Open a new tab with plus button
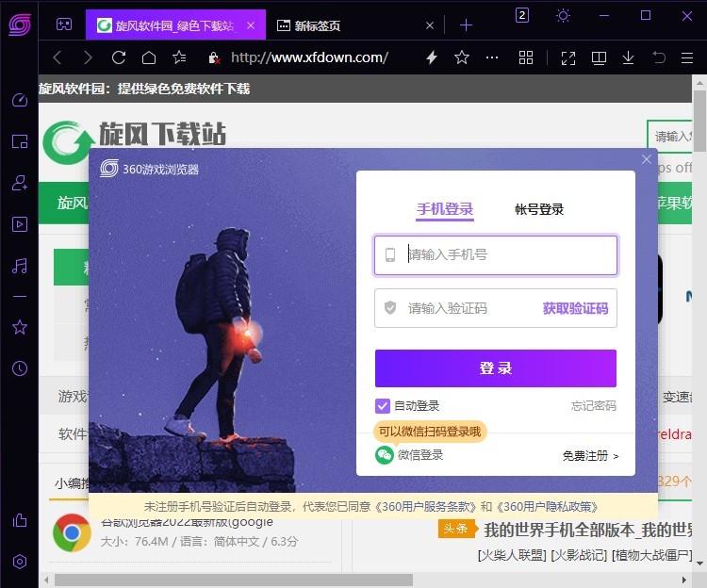Screen dimensions: 707x588 click(x=466, y=25)
